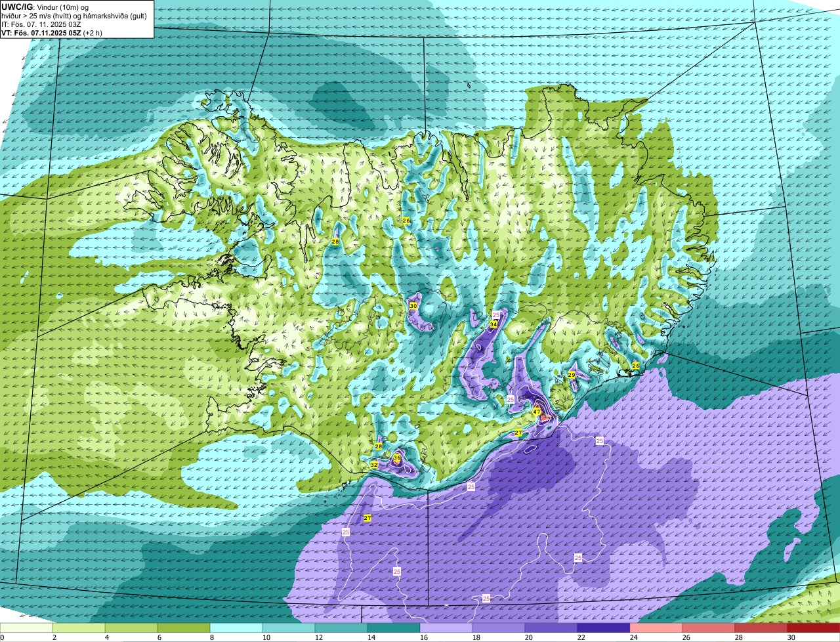Screen dimensions: 840x642
Task: Click the yellow 36 gust label
Action: [x=397, y=458]
